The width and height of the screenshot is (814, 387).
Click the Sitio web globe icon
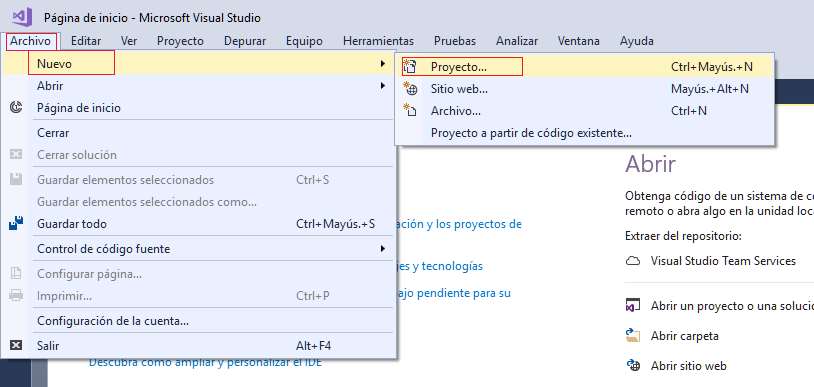click(x=410, y=89)
